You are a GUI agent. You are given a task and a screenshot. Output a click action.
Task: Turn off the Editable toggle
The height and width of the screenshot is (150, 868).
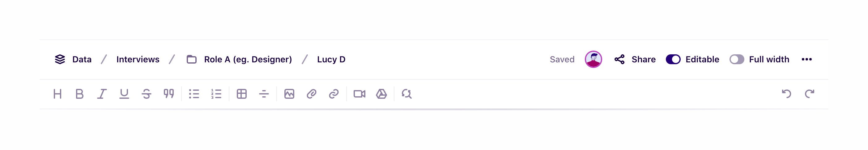point(673,60)
